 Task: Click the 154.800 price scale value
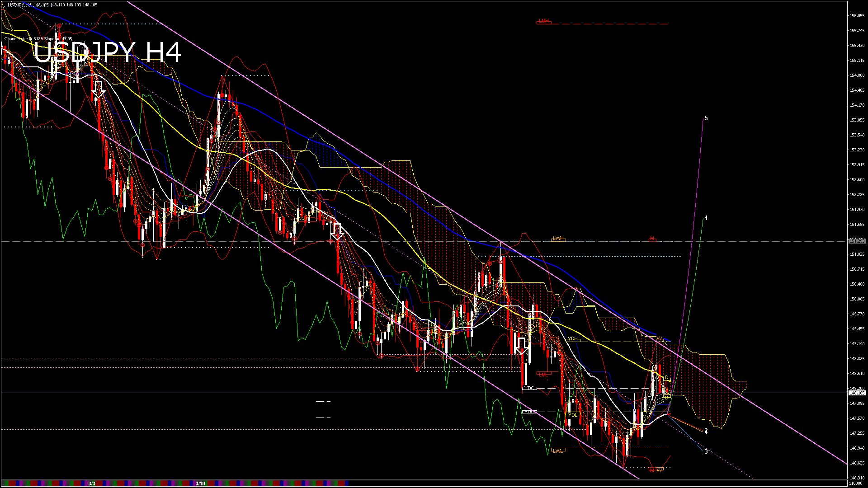pyautogui.click(x=857, y=75)
